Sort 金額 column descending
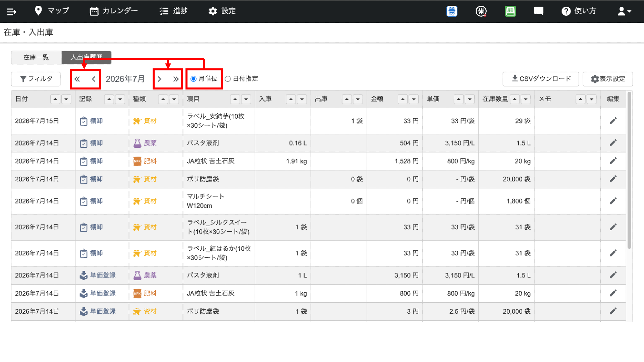The image size is (644, 362). 414,99
